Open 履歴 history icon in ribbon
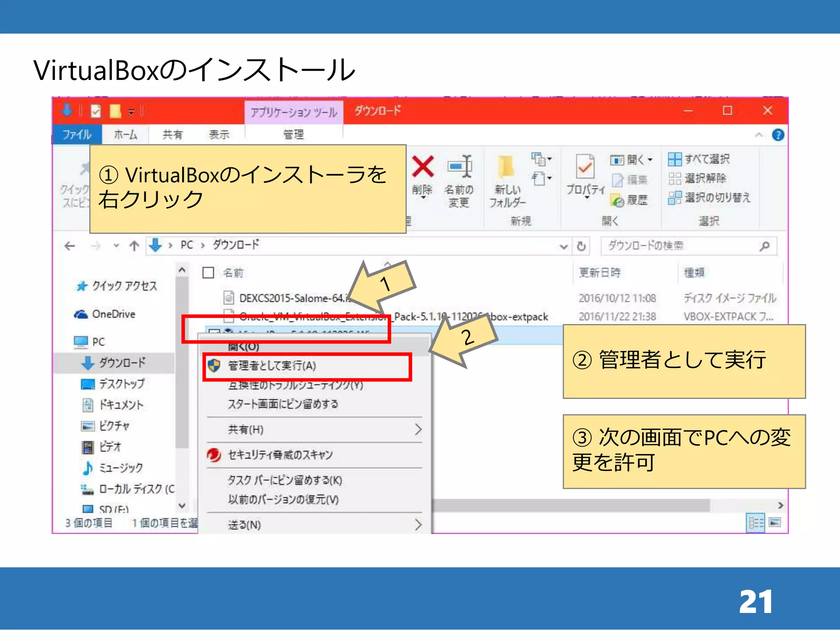The width and height of the screenshot is (840, 630). tap(617, 201)
